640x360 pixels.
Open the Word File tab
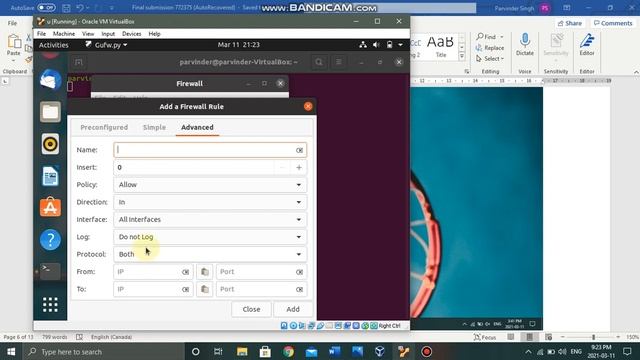click(x=13, y=23)
